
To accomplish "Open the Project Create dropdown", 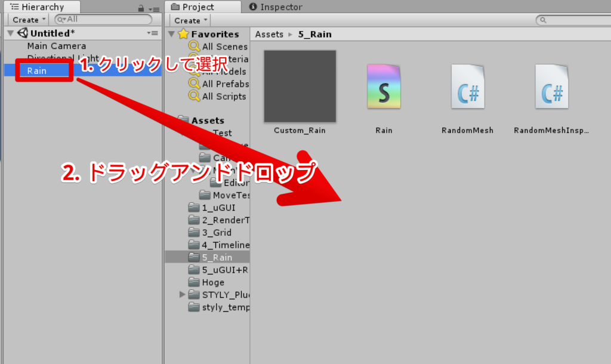I will (190, 20).
